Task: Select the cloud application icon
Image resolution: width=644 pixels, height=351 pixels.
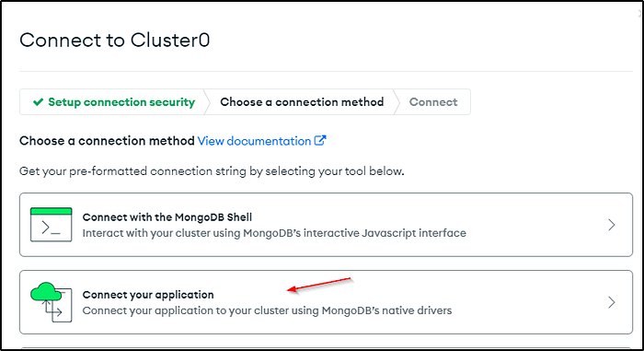Action: [x=51, y=302]
